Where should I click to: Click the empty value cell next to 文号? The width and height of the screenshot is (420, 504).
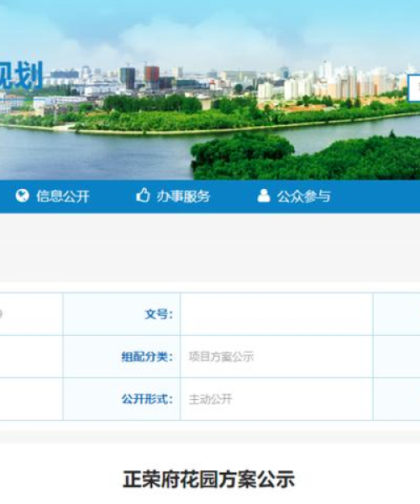click(x=276, y=314)
